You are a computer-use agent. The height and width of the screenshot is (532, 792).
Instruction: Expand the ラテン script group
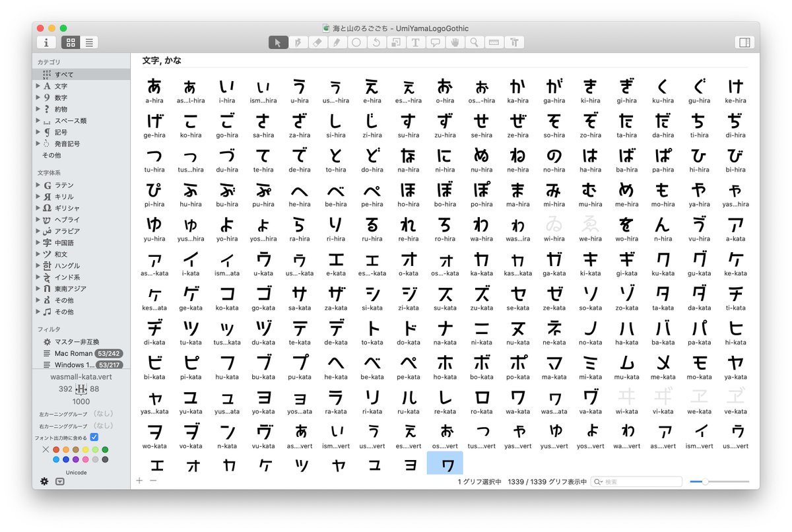pyautogui.click(x=38, y=185)
